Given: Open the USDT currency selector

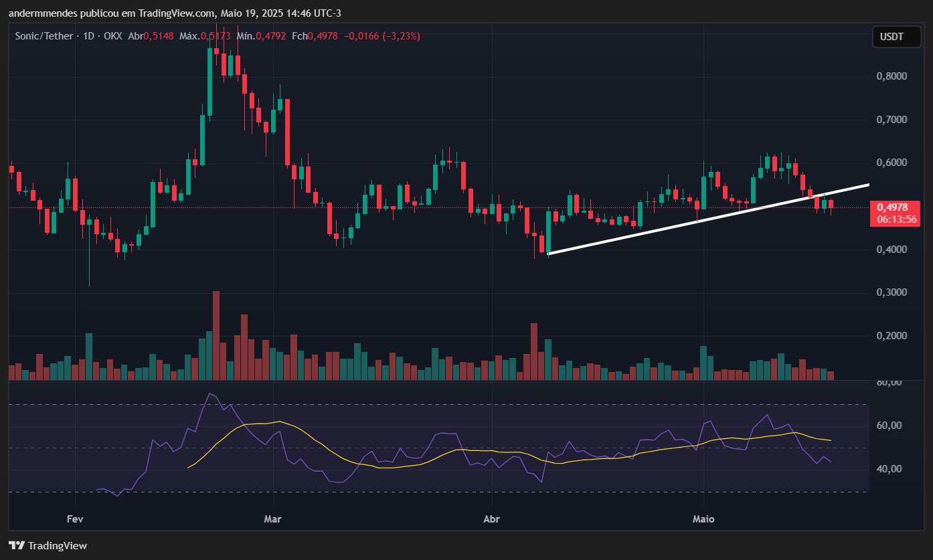Looking at the screenshot, I should point(896,36).
